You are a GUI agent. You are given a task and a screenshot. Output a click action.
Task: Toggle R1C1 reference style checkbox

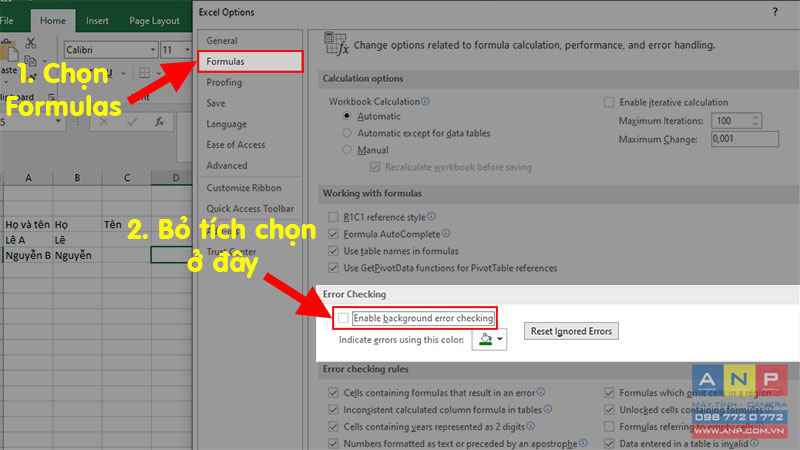tap(333, 217)
